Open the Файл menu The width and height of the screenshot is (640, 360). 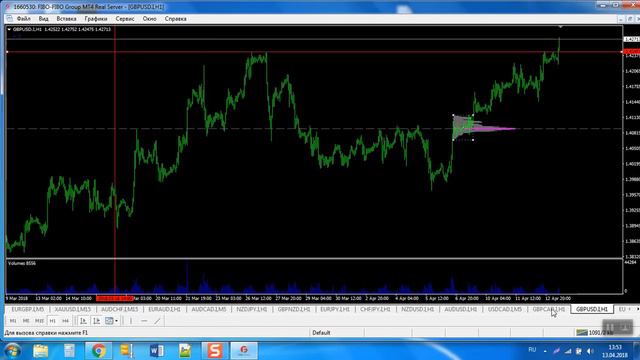coord(24,19)
